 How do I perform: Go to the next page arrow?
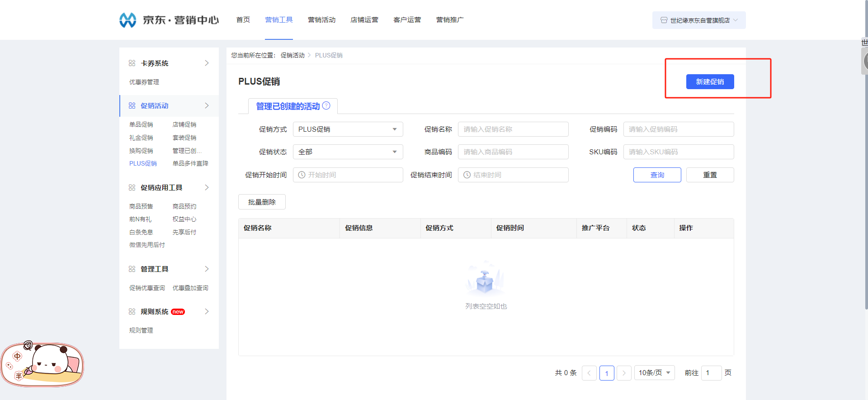click(x=624, y=373)
